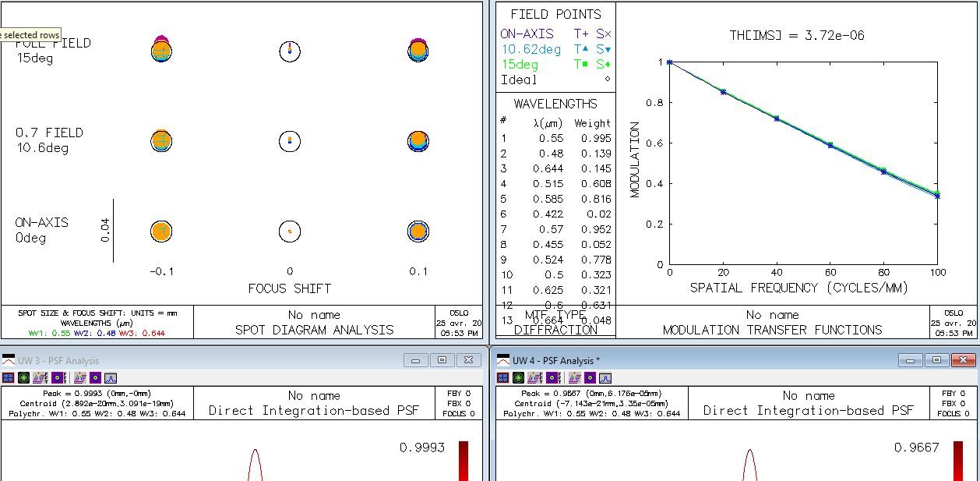This screenshot has height=481, width=980.
Task: Click the red color scale bar in UW 3
Action: [x=464, y=461]
